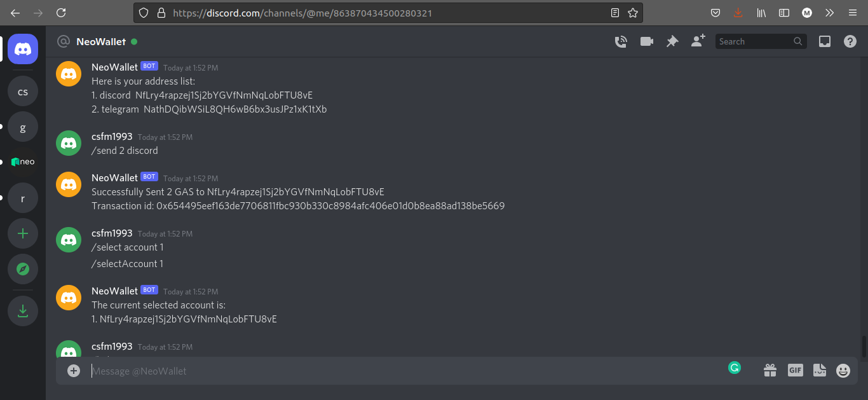Open the neo server

(x=23, y=162)
